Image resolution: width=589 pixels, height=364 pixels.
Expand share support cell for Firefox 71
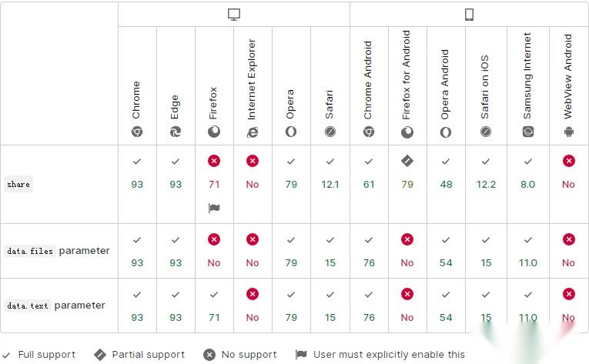point(214,185)
